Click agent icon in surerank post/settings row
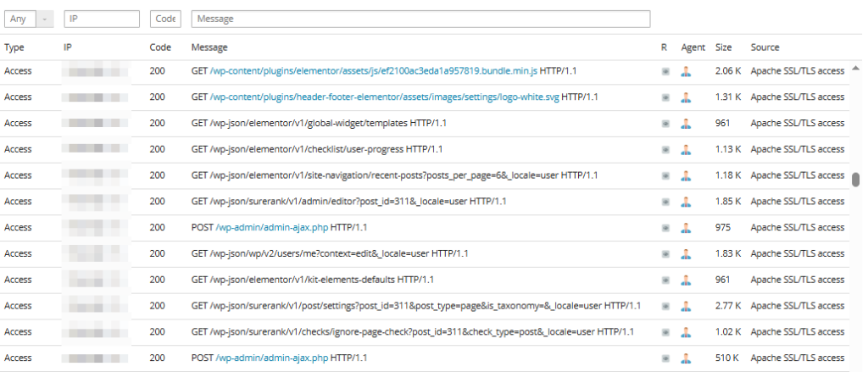The width and height of the screenshot is (868, 372). click(x=686, y=306)
